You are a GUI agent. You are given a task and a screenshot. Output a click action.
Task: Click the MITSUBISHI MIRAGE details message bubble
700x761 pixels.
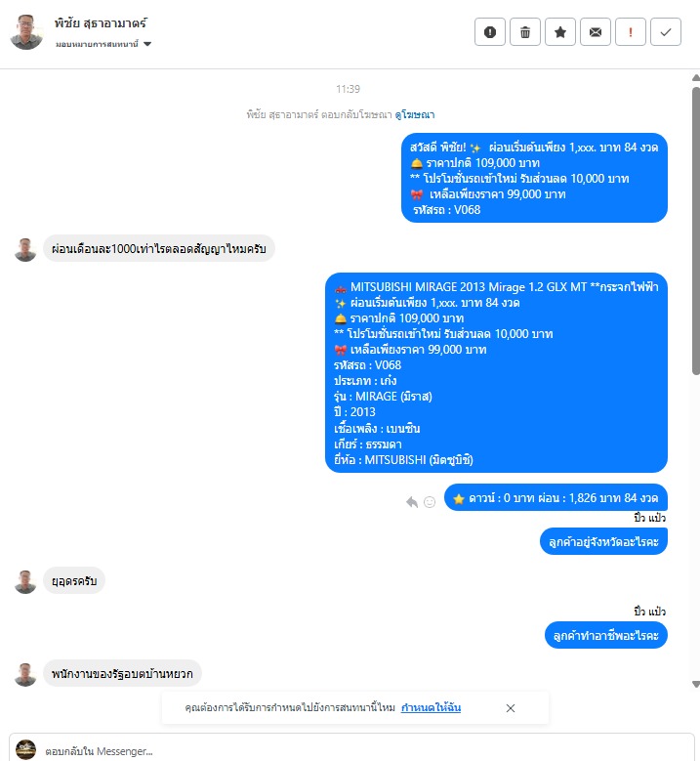496,373
